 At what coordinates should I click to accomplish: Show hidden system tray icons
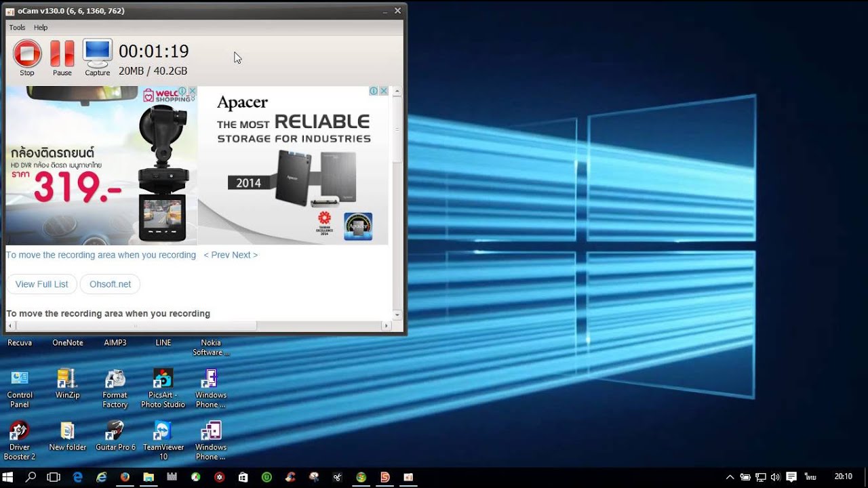pos(730,477)
